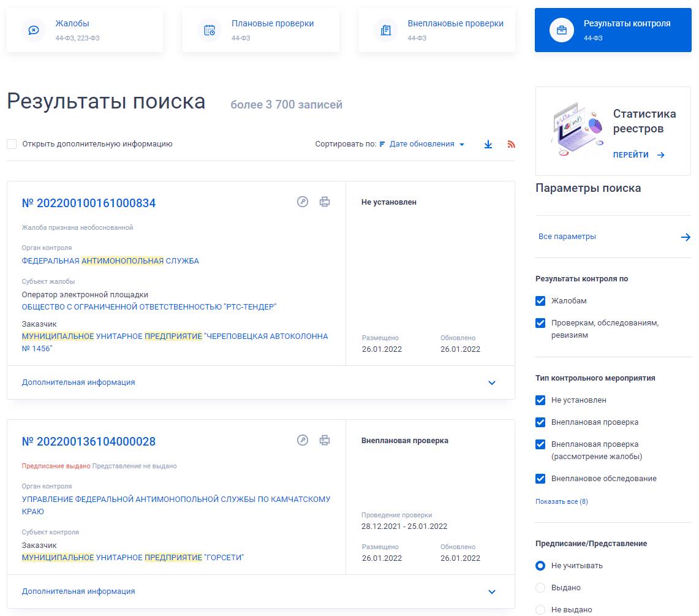Viewport: 699px width, 616px height.
Task: Click the sort direction icon before Дате обновления
Action: 382,144
